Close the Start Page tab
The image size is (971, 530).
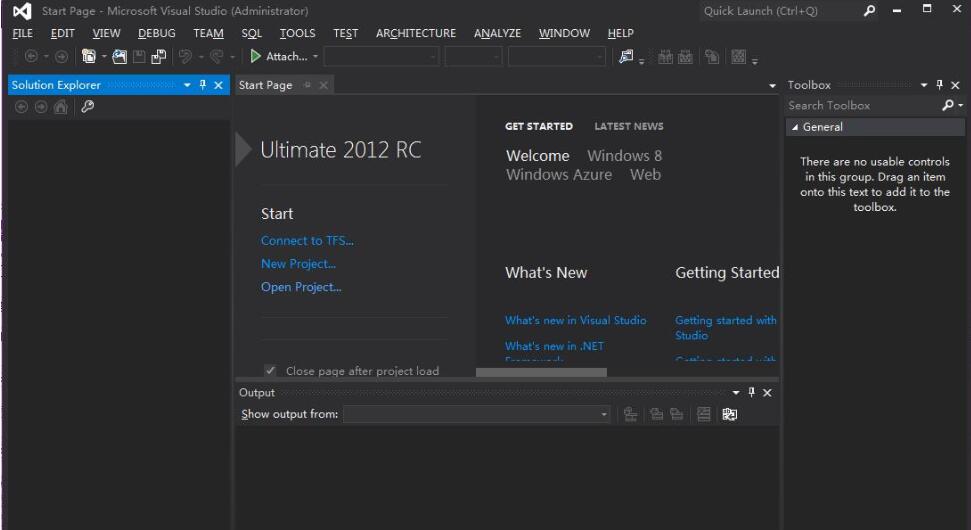tap(323, 85)
